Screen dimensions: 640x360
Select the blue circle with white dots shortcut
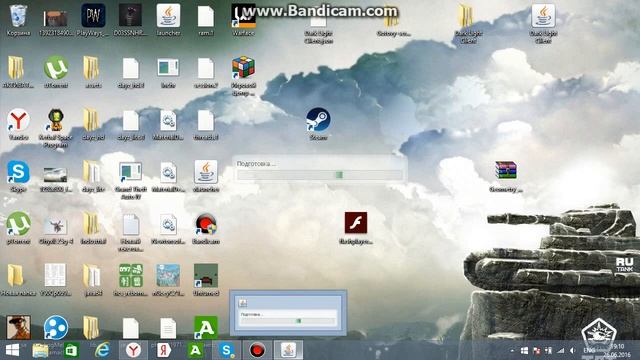click(56, 328)
